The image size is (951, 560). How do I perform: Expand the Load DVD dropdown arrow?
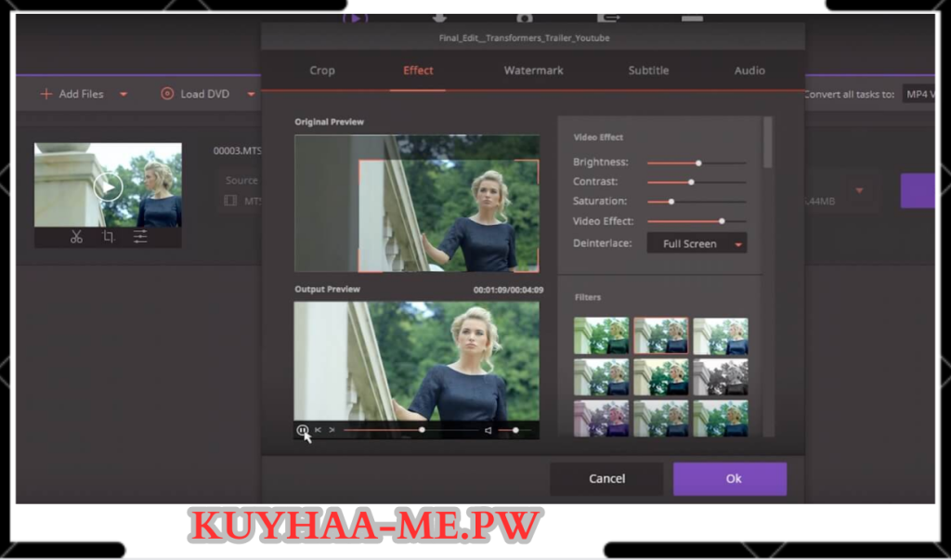251,95
